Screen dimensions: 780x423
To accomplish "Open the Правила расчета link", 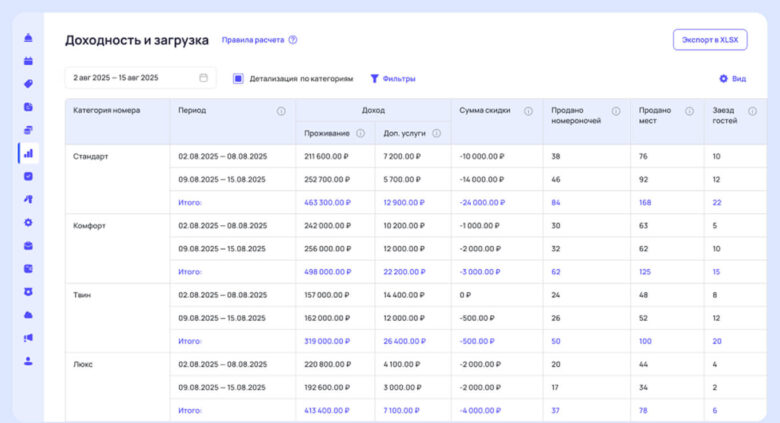I will [253, 40].
